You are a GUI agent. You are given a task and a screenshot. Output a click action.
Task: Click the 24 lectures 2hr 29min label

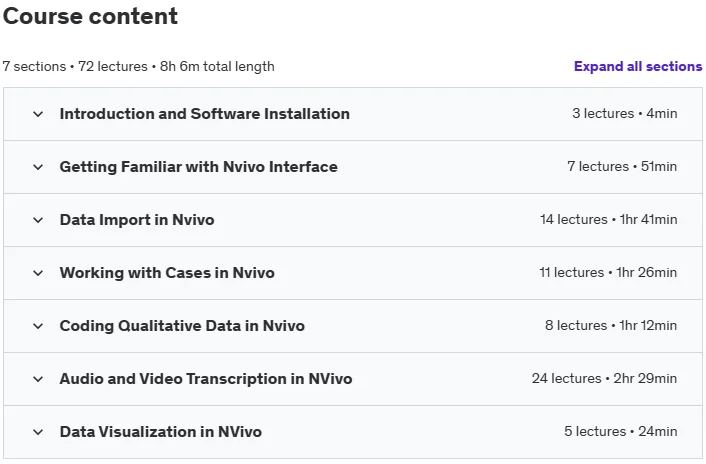click(x=604, y=378)
